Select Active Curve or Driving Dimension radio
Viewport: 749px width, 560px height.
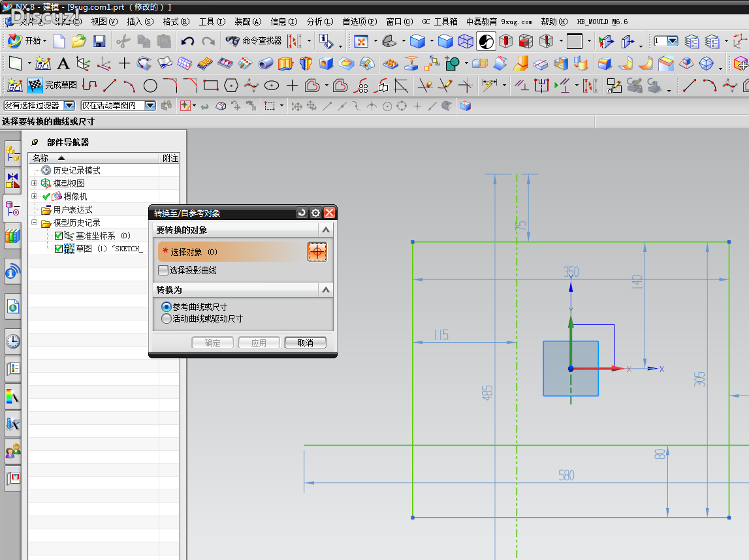[x=167, y=319]
